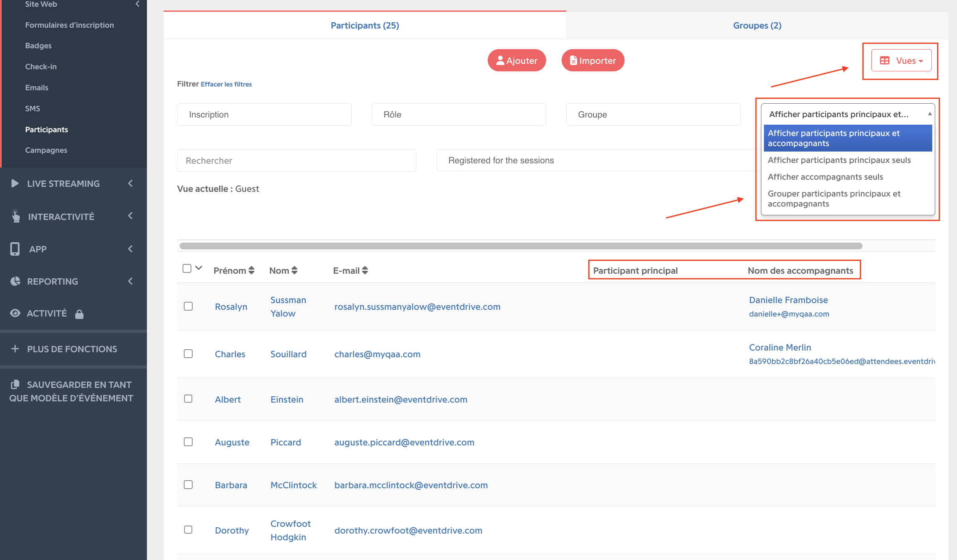Viewport: 957px width, 560px height.
Task: Open Einstein last name link
Action: [287, 399]
